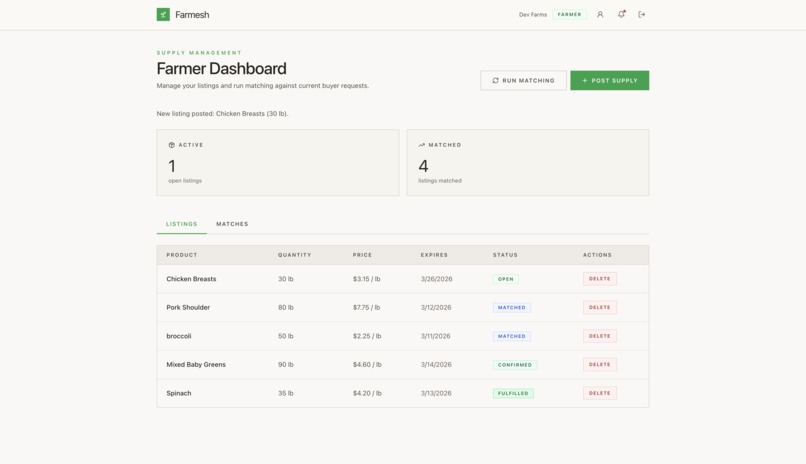Image resolution: width=806 pixels, height=464 pixels.
Task: Post a new supply listing
Action: coord(610,80)
